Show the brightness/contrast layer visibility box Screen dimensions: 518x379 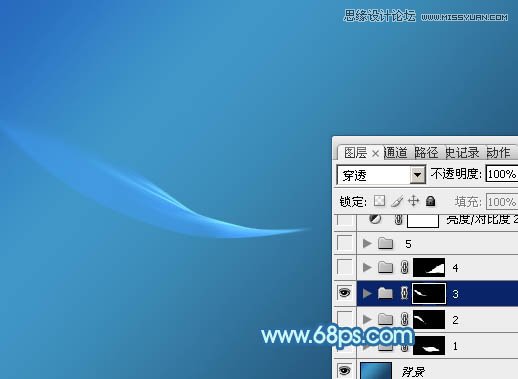coord(345,220)
